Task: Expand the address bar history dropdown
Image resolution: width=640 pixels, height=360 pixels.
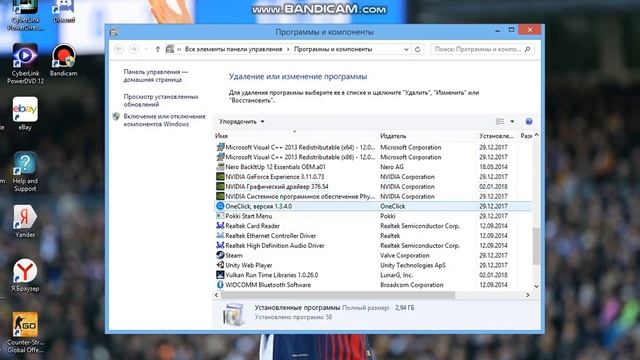Action: click(406, 49)
